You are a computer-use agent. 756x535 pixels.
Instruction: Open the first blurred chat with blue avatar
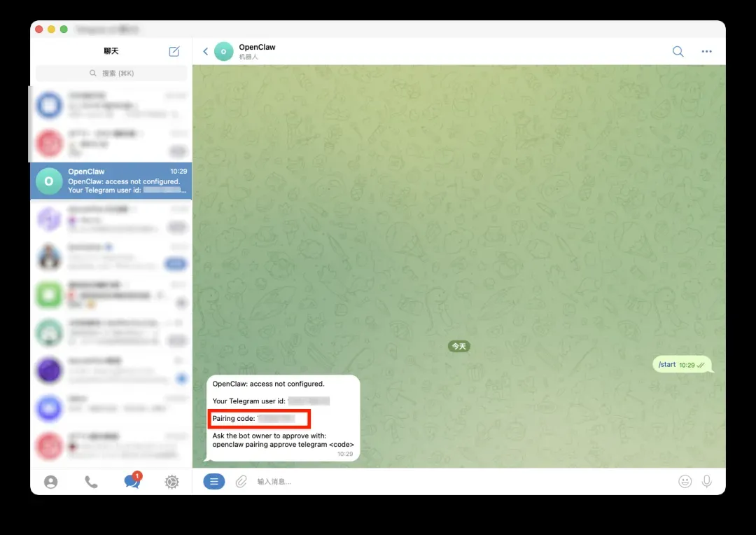[x=111, y=105]
